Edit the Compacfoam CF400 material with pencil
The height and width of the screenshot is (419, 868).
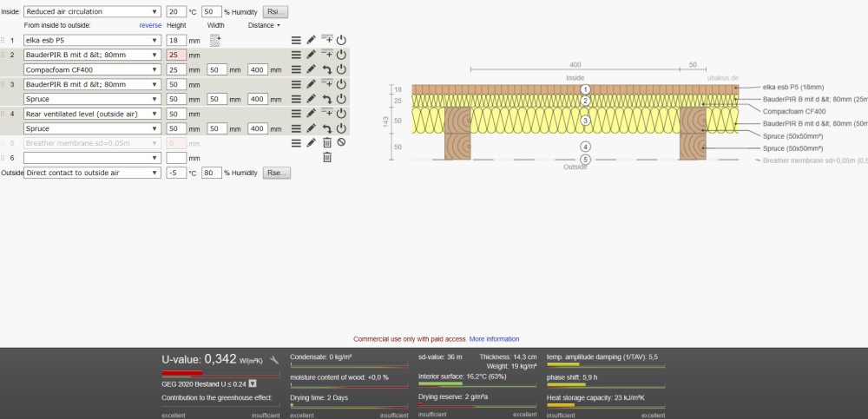click(x=311, y=69)
